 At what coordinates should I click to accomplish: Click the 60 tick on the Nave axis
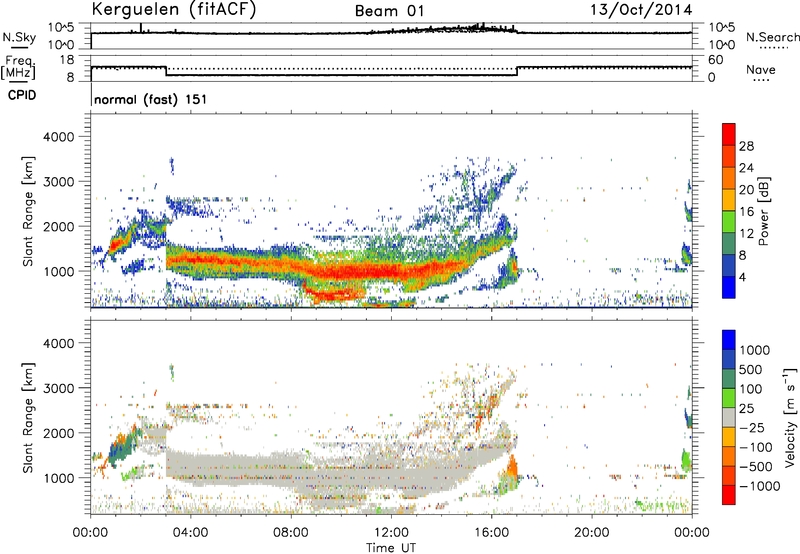click(715, 60)
